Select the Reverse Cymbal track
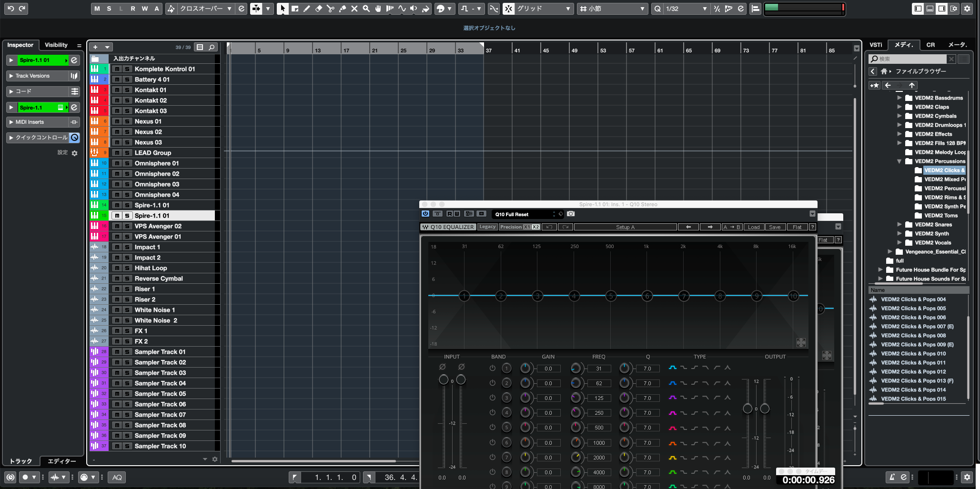This screenshot has height=489, width=980. click(159, 279)
